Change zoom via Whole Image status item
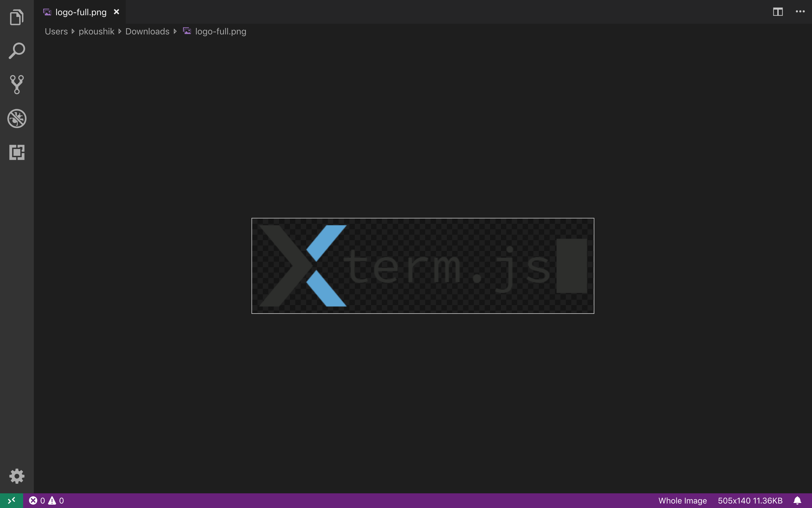The image size is (812, 508). (683, 501)
